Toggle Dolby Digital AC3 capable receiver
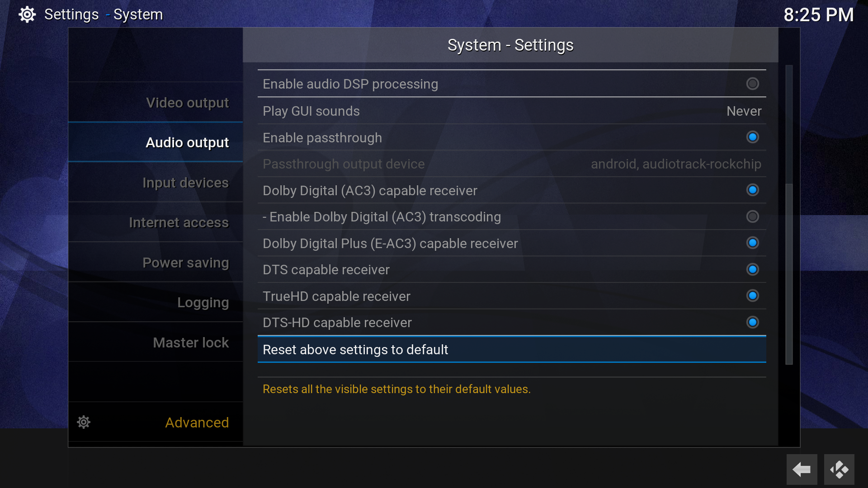Screen dimensions: 868x488 [x=753, y=190]
